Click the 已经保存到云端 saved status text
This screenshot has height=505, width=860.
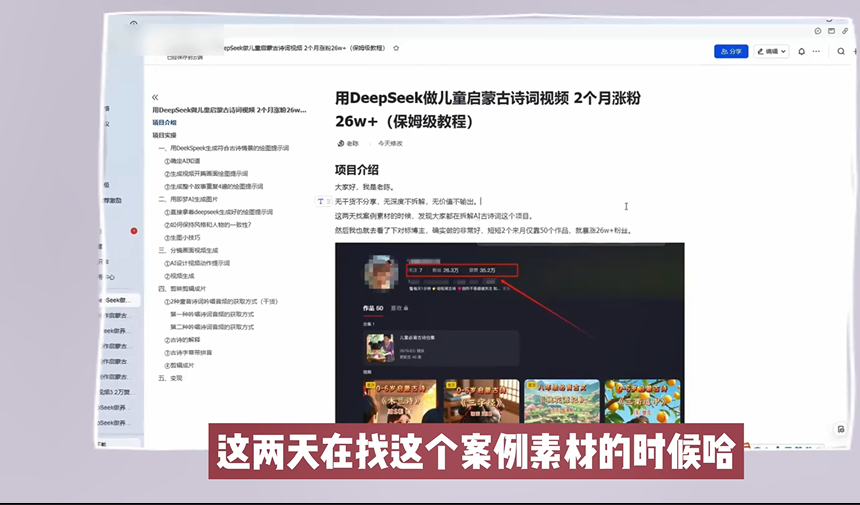(x=185, y=57)
